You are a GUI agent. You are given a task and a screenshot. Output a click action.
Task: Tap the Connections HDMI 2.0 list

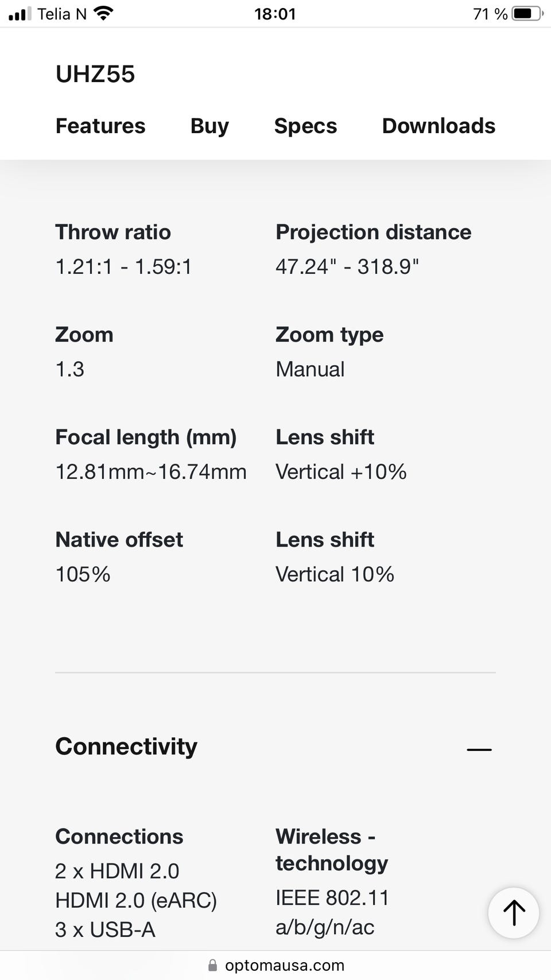click(x=136, y=900)
